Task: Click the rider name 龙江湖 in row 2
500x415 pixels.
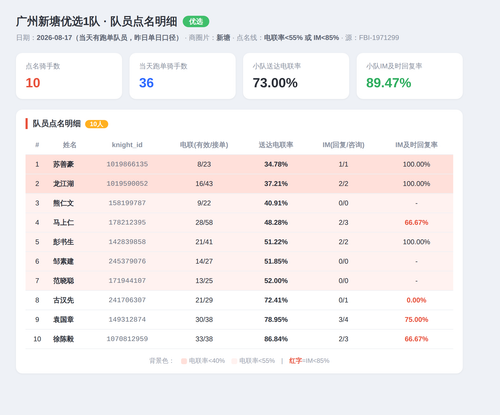Action: 63,184
